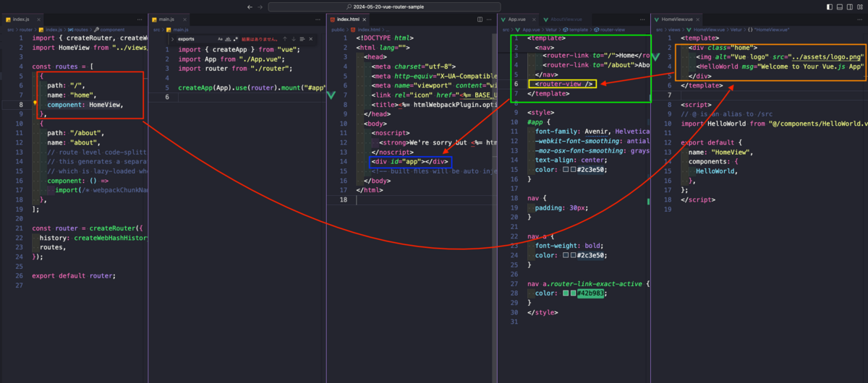Go to previous match arrow in find widget
This screenshot has height=383, width=868.
coord(285,39)
